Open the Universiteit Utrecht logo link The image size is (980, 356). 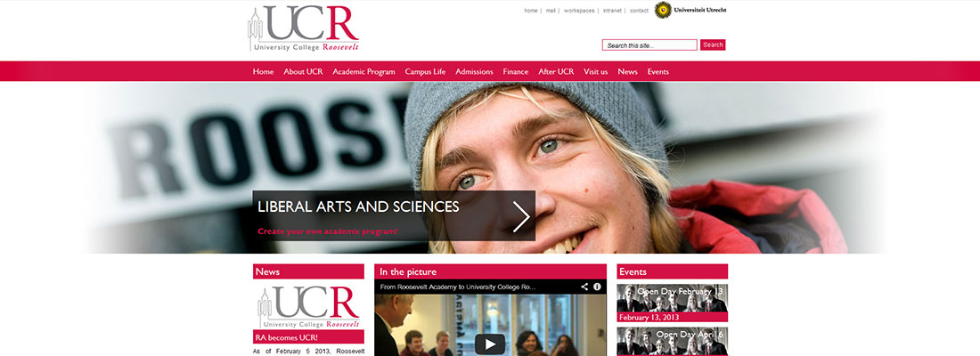690,10
